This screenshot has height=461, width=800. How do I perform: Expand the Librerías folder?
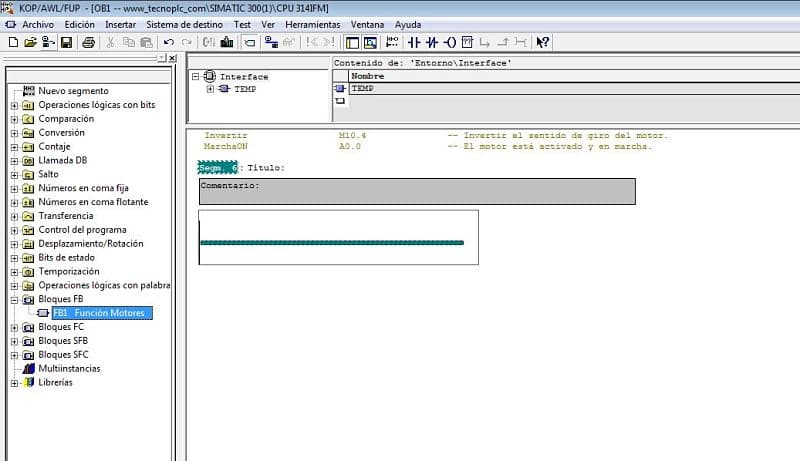click(14, 383)
